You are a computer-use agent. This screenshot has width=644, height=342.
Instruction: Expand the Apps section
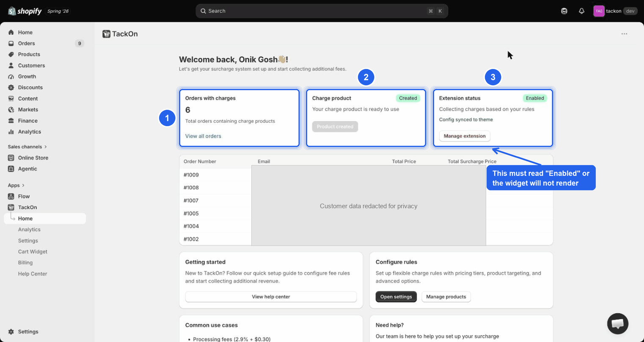pos(16,185)
